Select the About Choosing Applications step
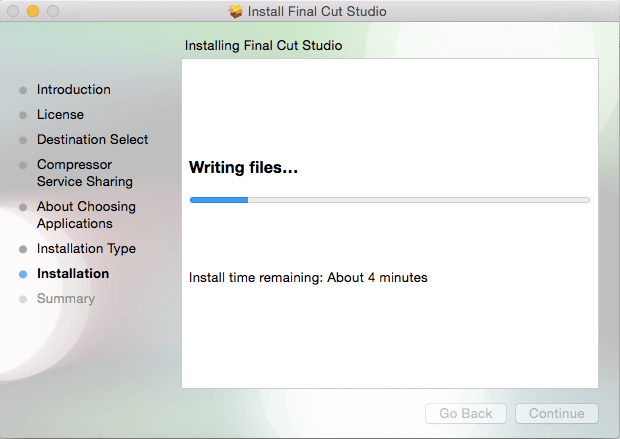 click(x=86, y=215)
